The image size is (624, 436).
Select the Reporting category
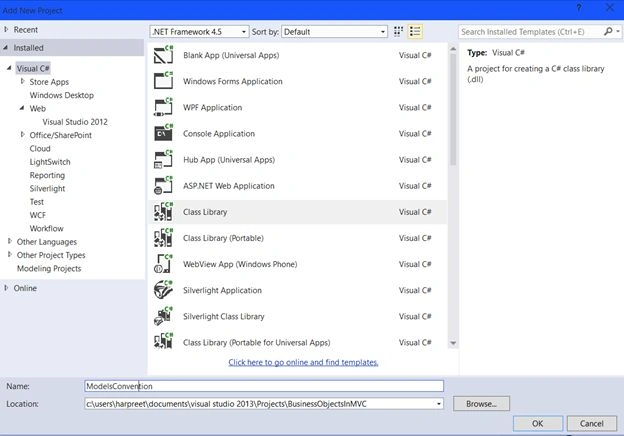47,175
